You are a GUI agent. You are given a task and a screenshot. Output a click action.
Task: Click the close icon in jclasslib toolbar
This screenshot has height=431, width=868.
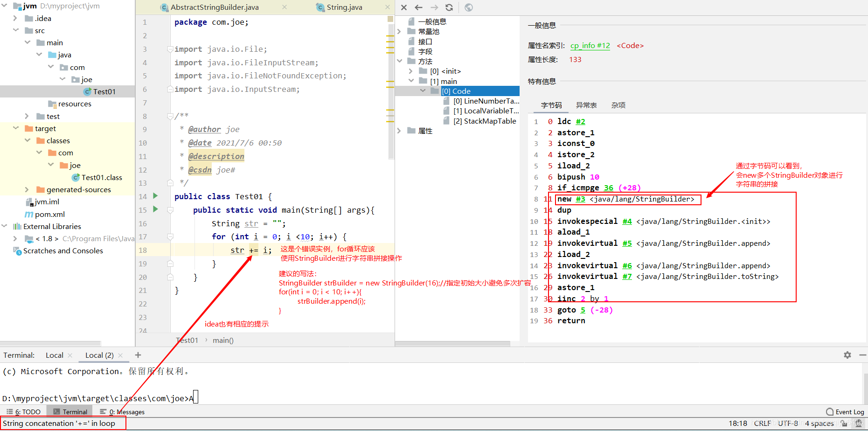pos(404,7)
